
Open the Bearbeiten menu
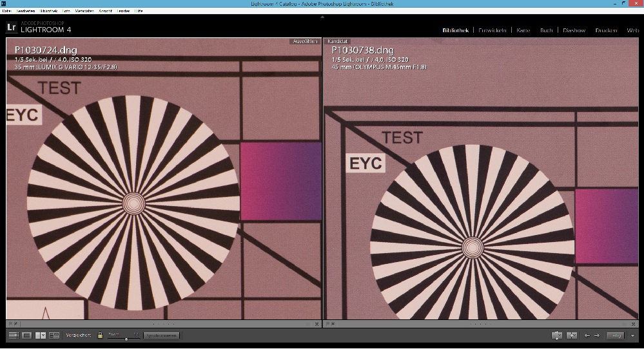pos(27,11)
